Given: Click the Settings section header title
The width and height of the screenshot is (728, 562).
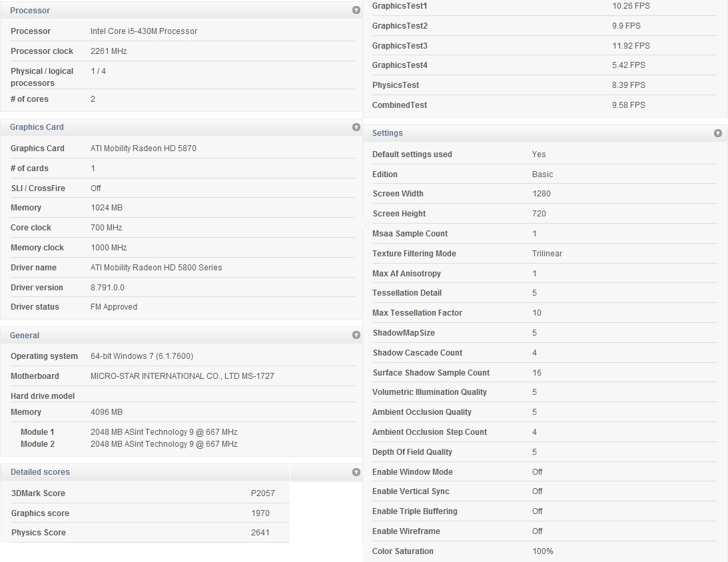Looking at the screenshot, I should click(x=387, y=133).
